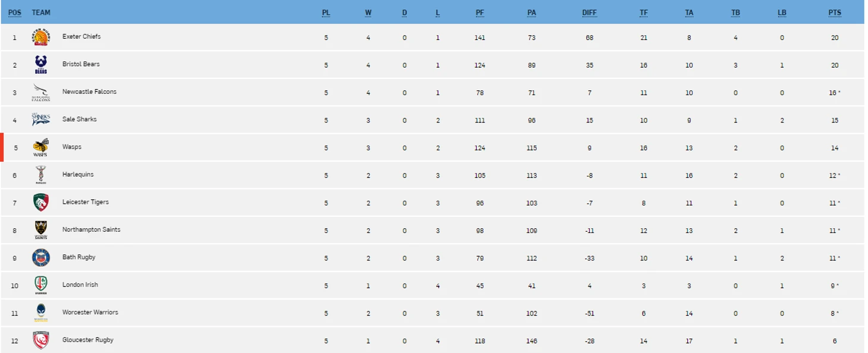Open the Wasps logo icon
This screenshot has width=868, height=353.
[x=41, y=147]
